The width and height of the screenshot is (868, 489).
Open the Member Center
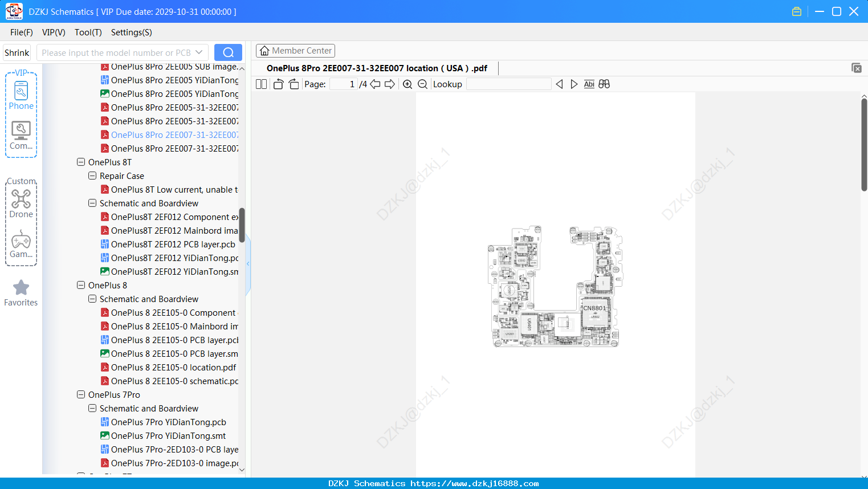click(295, 51)
